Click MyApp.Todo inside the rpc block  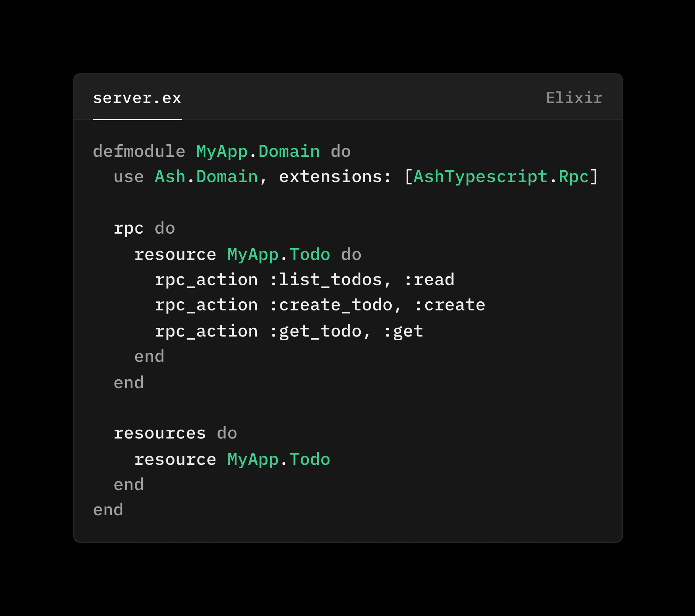pos(279,254)
